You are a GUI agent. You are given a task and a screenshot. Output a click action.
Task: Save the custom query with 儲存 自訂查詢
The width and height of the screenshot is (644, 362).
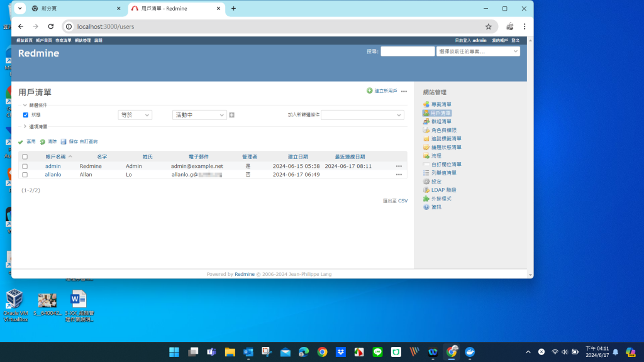[x=79, y=141]
